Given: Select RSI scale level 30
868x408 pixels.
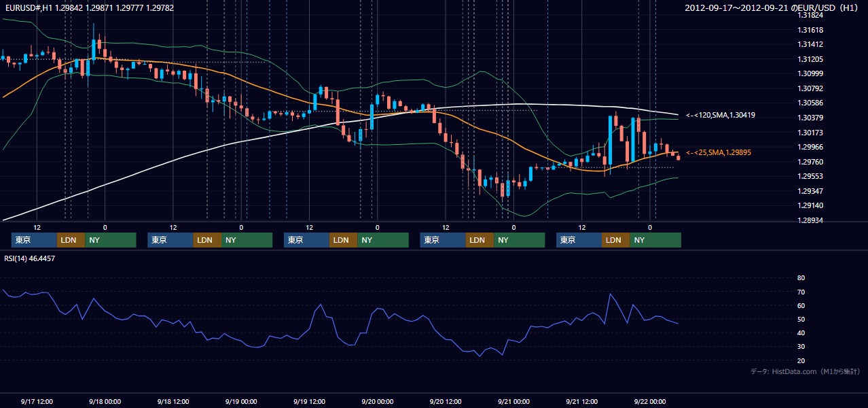Looking at the screenshot, I should (x=801, y=347).
